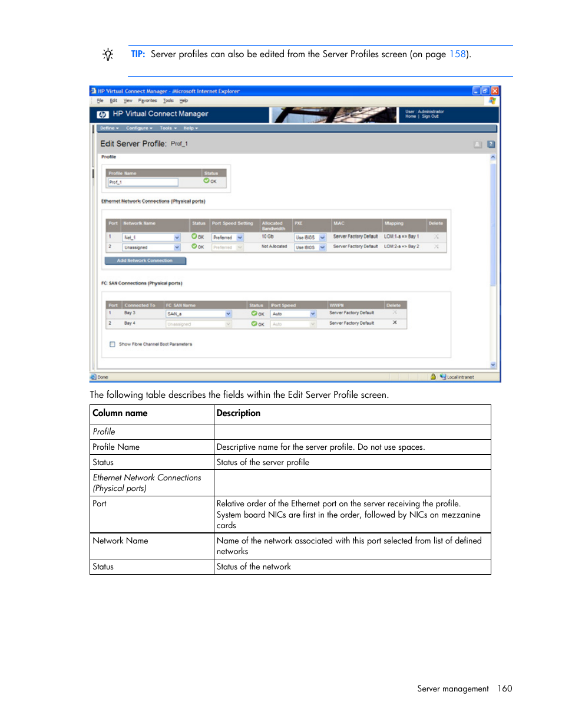562x728 pixels.
Task: Delete Ethernet connection on LOM:2-a Bay 2
Action: (437, 246)
